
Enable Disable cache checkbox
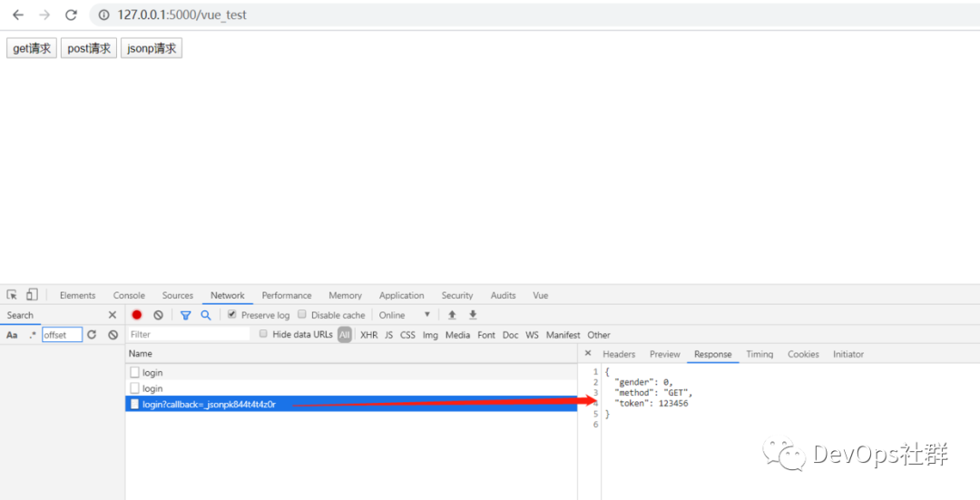[302, 314]
